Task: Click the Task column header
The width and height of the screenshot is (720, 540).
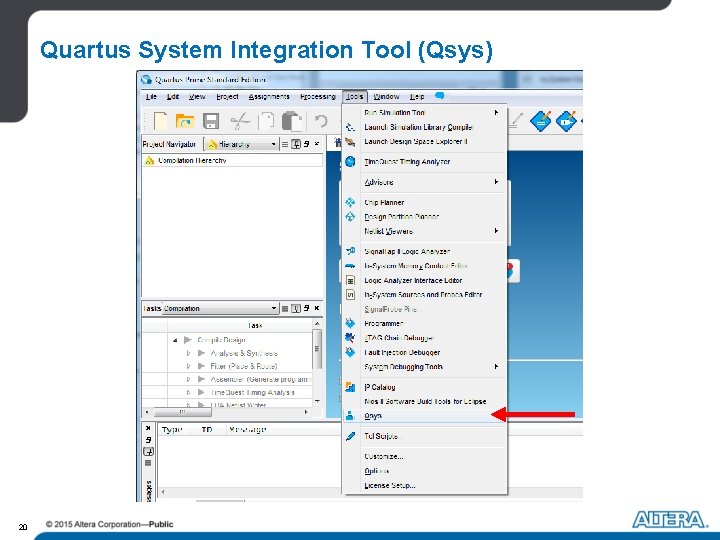Action: [x=255, y=325]
